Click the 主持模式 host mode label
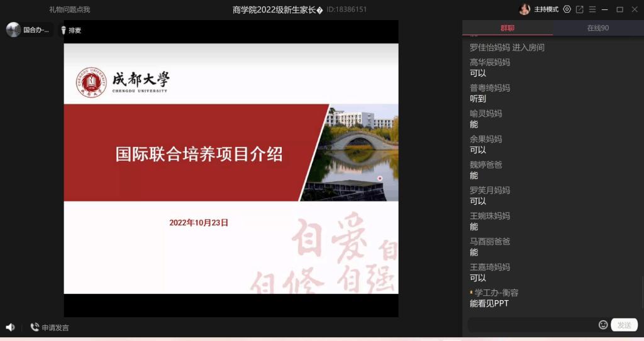This screenshot has height=341, width=644. pos(546,9)
